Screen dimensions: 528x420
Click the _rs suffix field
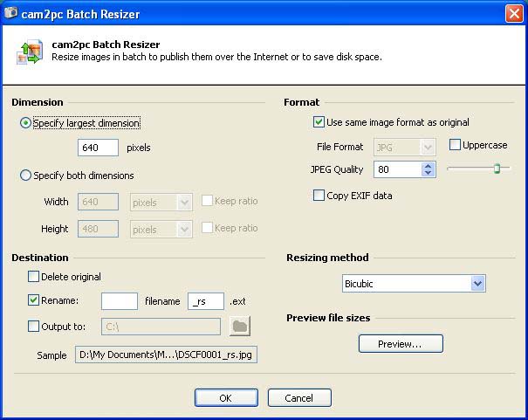[206, 301]
